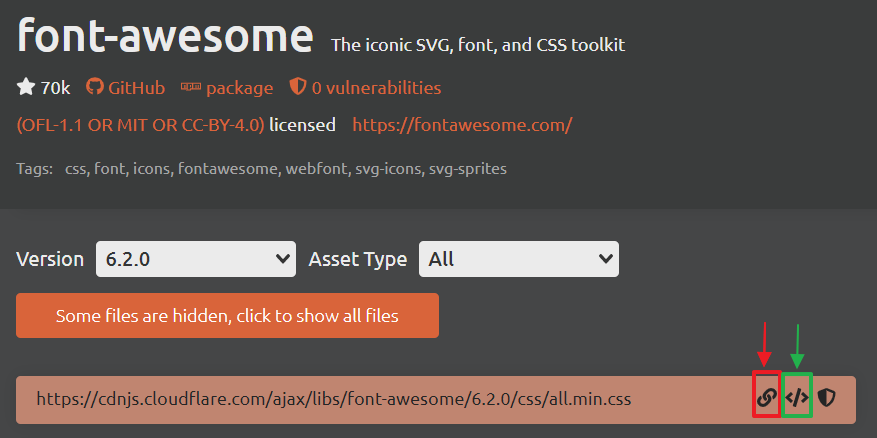Click the vulnerabilities shield icon
877x438 pixels.
298,87
